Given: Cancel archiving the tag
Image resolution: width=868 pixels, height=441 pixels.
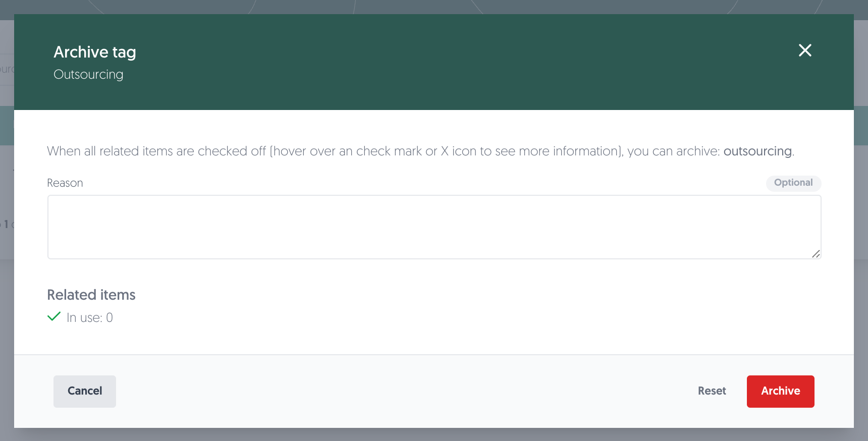Looking at the screenshot, I should coord(85,391).
